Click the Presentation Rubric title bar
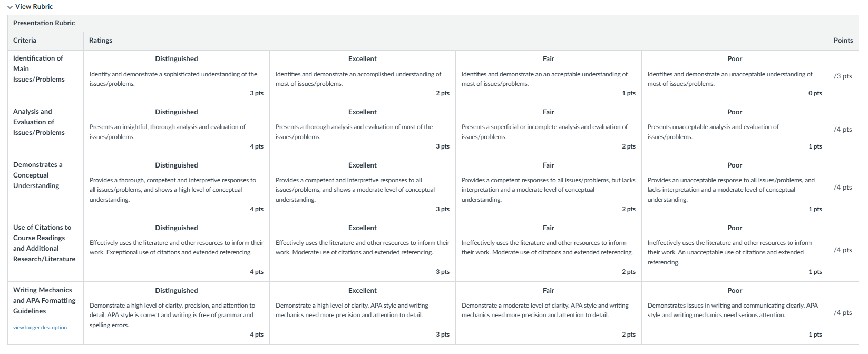This screenshot has width=868, height=354. point(433,23)
